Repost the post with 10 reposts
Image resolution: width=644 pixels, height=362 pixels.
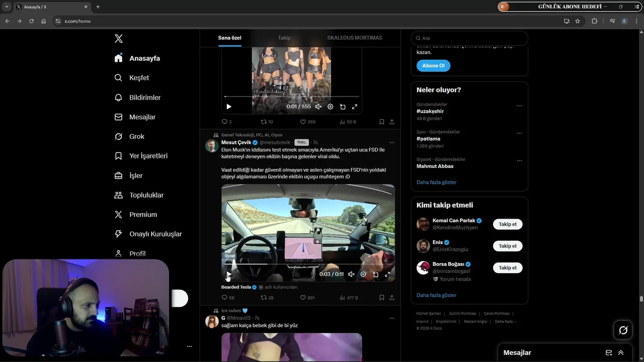point(267,122)
